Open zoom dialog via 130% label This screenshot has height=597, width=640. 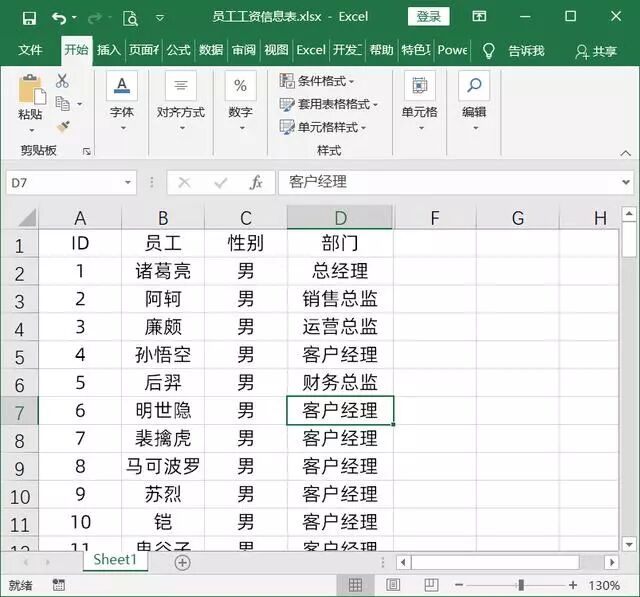(x=604, y=586)
